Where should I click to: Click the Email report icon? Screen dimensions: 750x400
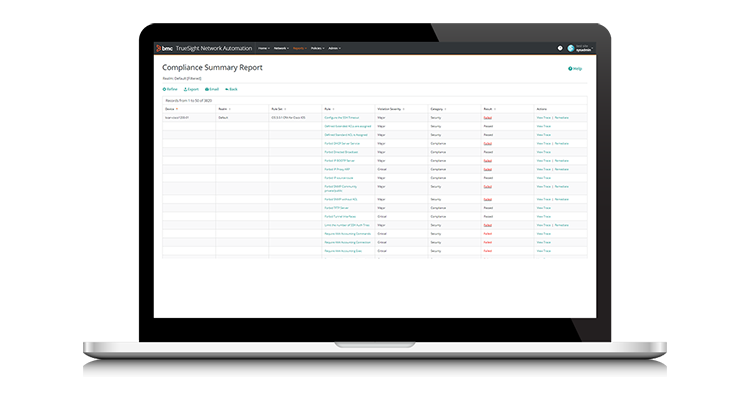(207, 89)
